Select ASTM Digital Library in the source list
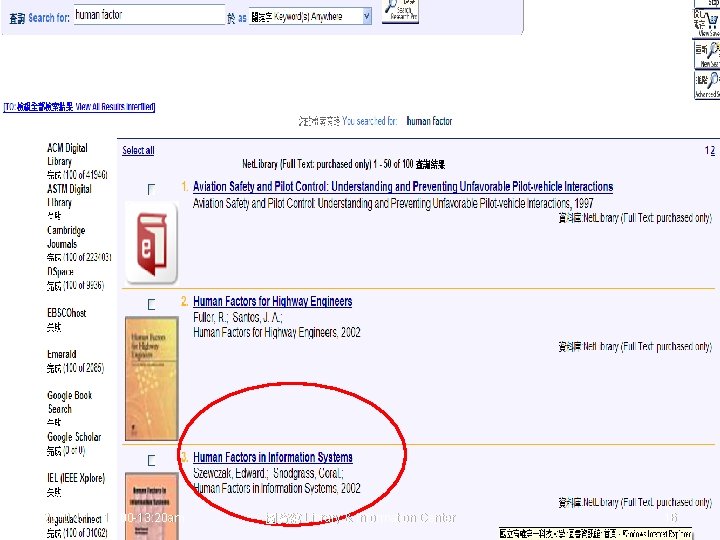 click(x=69, y=196)
